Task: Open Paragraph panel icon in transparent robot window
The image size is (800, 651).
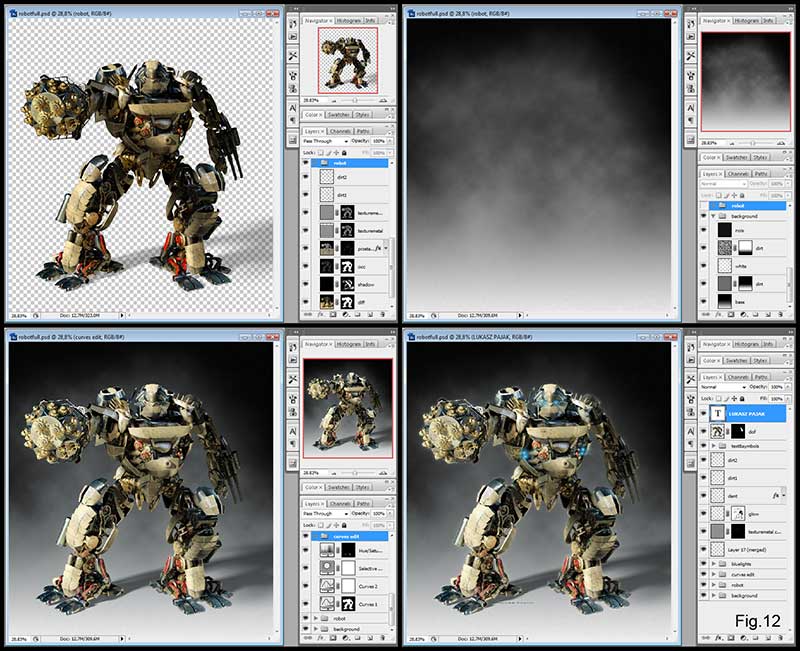Action: click(293, 120)
